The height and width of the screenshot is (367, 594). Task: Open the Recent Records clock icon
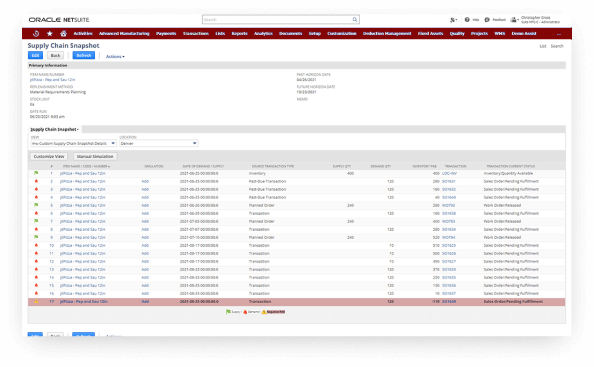click(36, 33)
